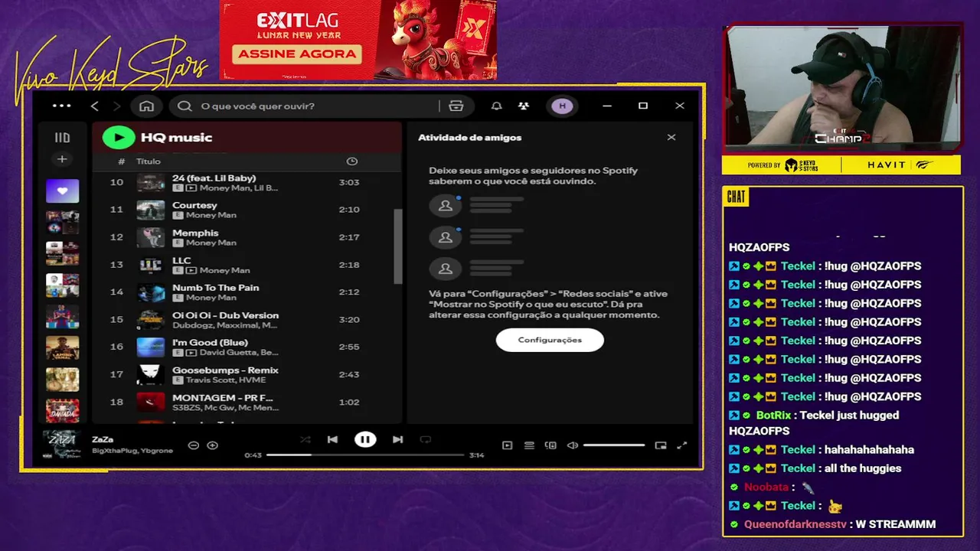Screen dimensions: 980x551
Task: Click the minus icon beside ZaZa
Action: coord(194,445)
